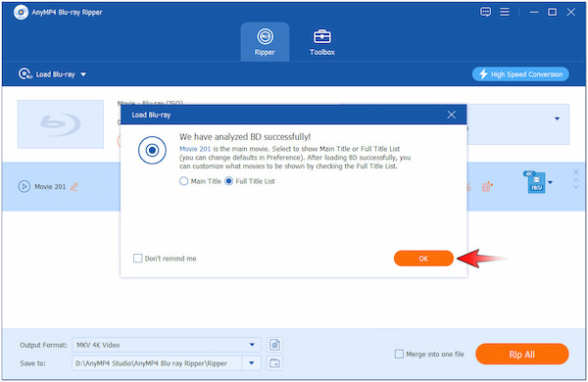588x382 pixels.
Task: Open the output folder icon
Action: coord(274,362)
